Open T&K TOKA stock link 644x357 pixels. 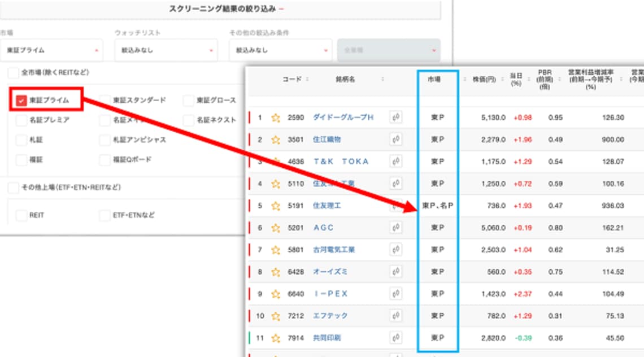[341, 162]
